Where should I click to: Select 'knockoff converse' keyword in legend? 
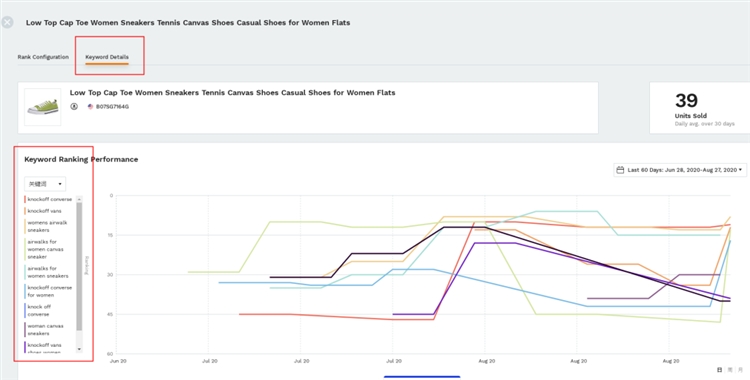tap(50, 199)
